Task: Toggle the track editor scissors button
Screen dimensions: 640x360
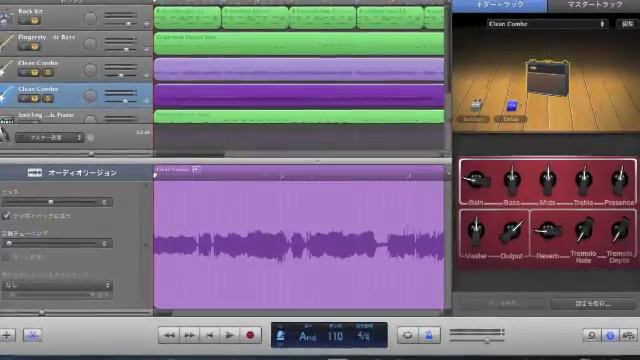Action: (x=32, y=335)
